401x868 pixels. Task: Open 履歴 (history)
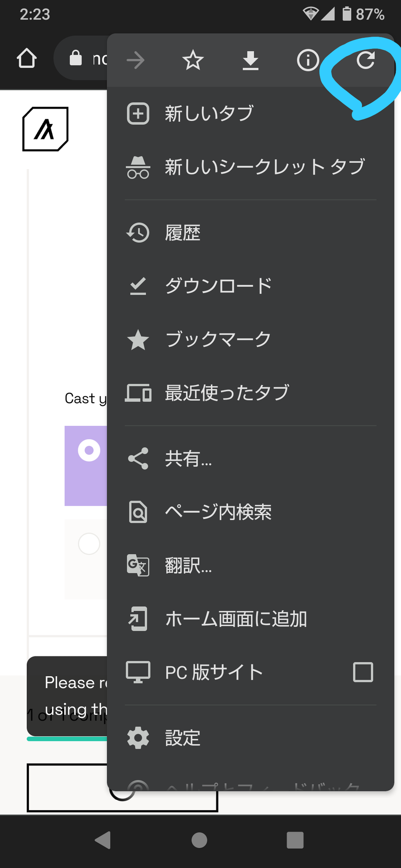pyautogui.click(x=250, y=233)
